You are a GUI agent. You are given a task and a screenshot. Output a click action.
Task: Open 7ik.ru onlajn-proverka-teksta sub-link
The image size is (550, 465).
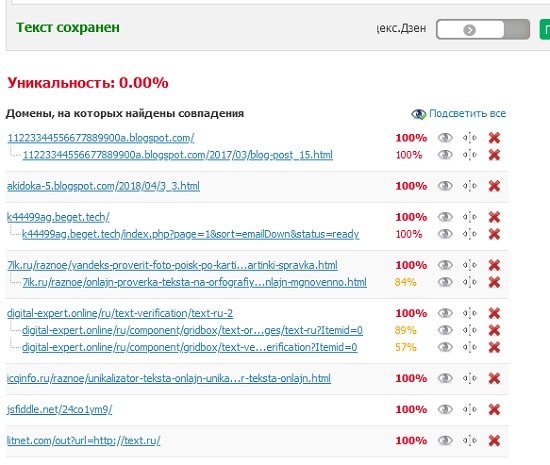click(195, 282)
